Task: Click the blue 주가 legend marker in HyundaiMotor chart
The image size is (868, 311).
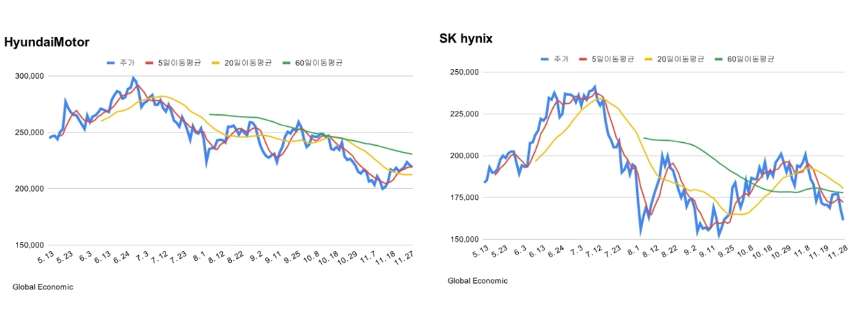Action: 111,63
